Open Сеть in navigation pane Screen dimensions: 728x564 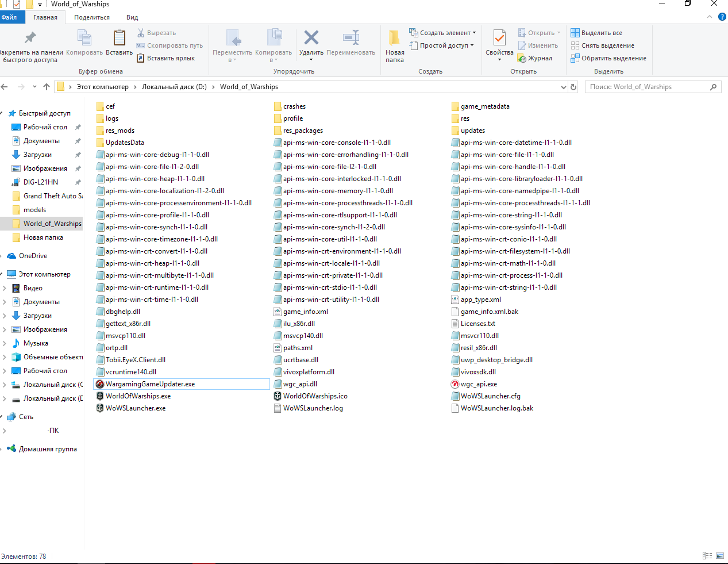[26, 417]
